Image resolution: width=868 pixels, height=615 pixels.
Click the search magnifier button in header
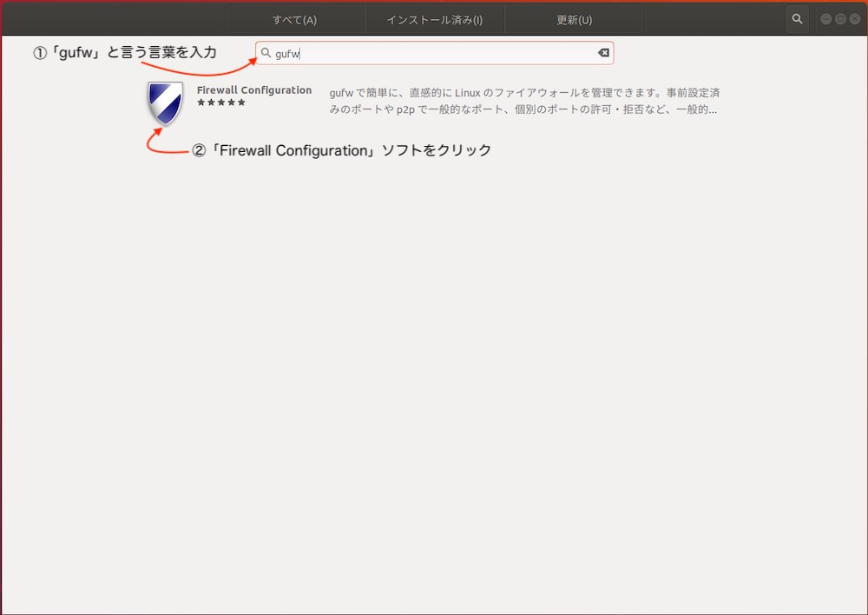pyautogui.click(x=797, y=19)
